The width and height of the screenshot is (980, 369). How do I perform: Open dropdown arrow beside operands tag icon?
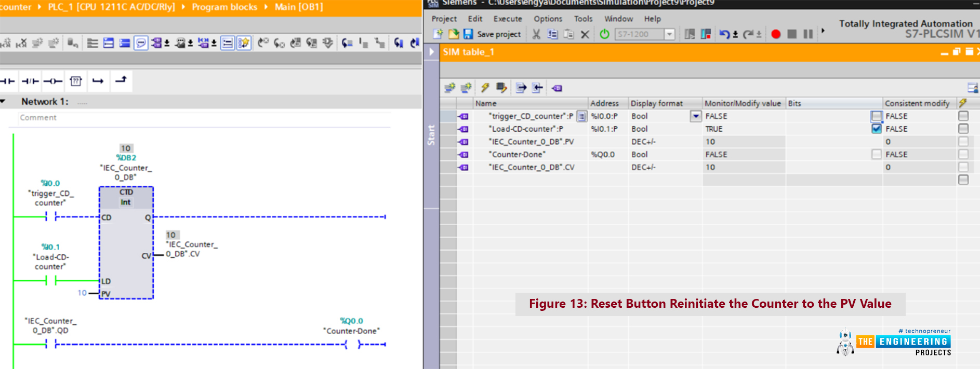[x=167, y=44]
